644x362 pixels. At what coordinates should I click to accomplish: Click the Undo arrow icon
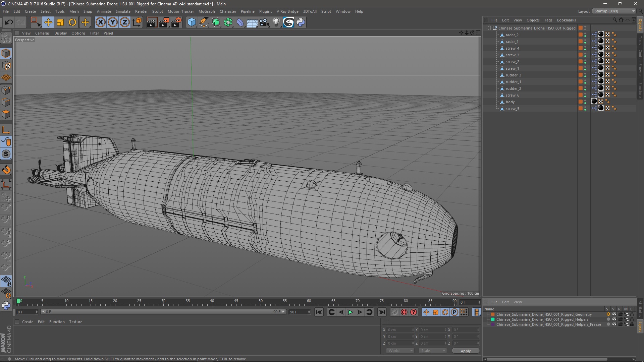pos(9,22)
